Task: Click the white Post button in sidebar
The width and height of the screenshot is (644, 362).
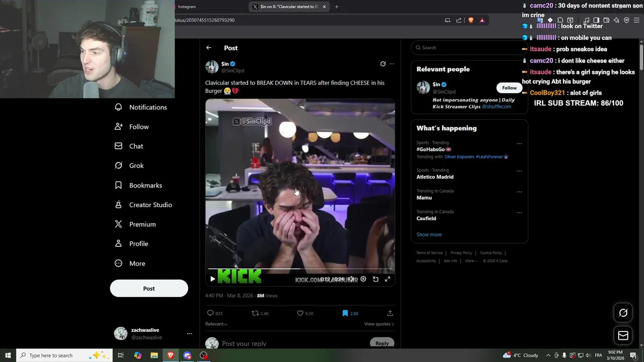Action: 149,289
